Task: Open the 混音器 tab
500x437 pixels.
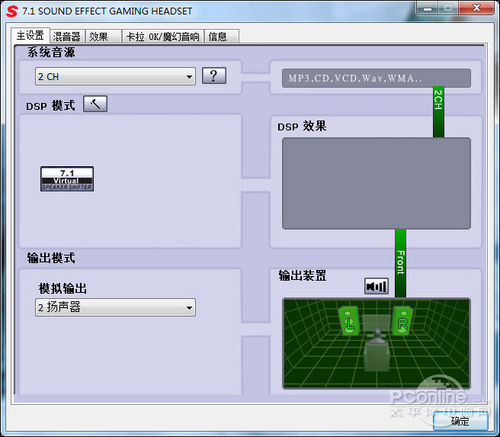Action: (x=67, y=36)
